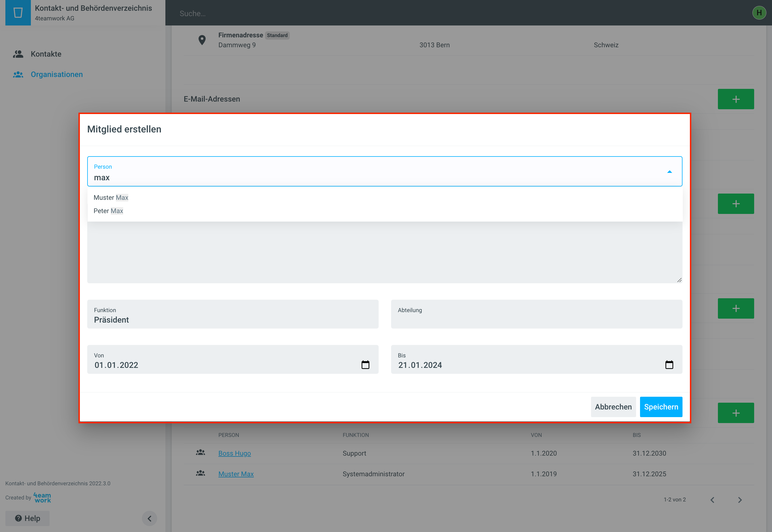Image resolution: width=772 pixels, height=532 pixels.
Task: Click Abbrechen to cancel dialog
Action: coord(613,407)
